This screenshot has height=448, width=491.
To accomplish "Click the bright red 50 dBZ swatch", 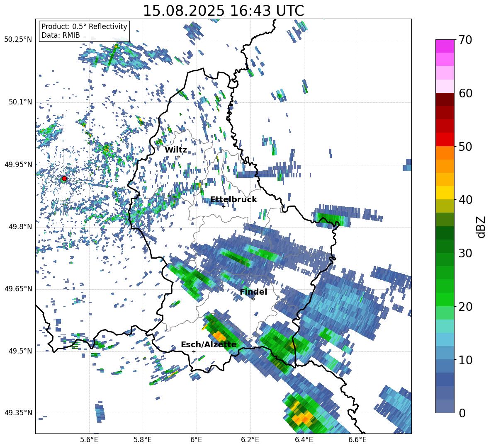I will (445, 140).
